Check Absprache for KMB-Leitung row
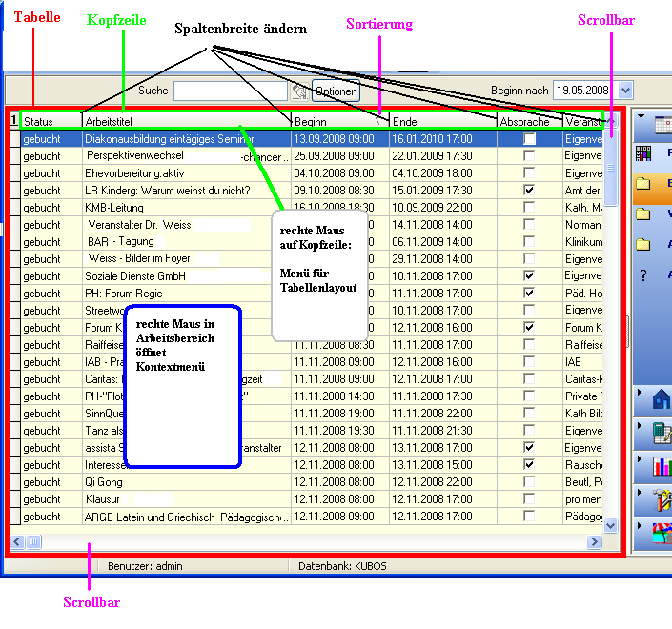Image resolution: width=672 pixels, height=629 pixels. (530, 207)
